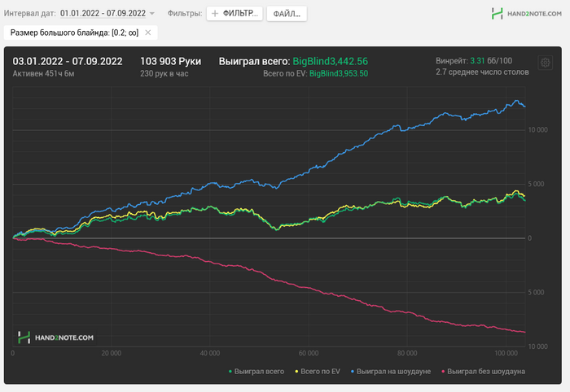This screenshot has height=392, width=570.
Task: Click the Интервал дат: label
Action: 30,14
